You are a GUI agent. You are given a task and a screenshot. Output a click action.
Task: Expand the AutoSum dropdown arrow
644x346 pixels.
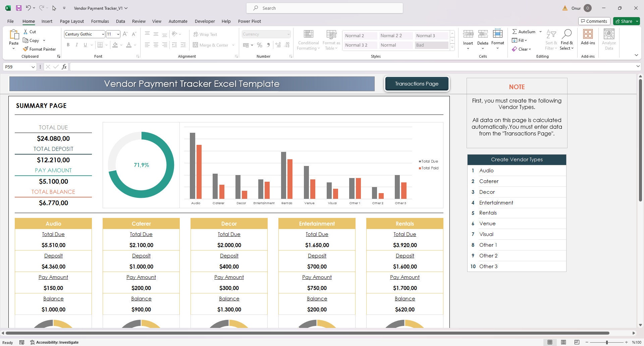(x=540, y=32)
